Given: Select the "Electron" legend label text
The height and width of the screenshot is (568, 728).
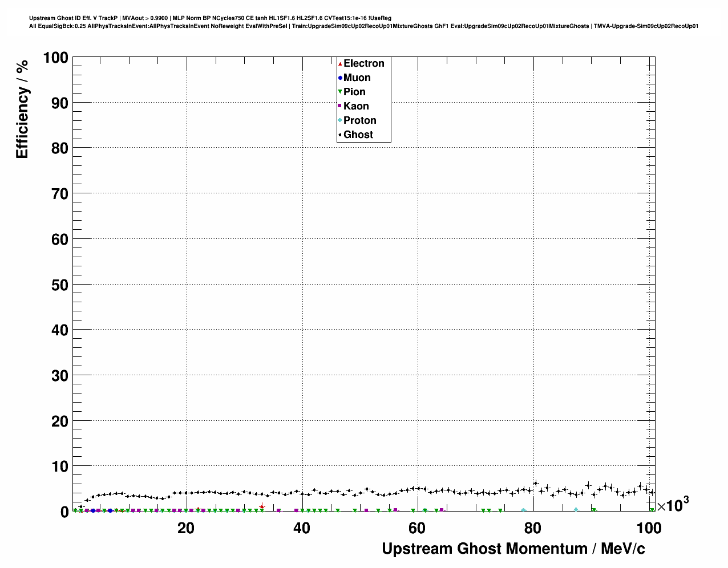Looking at the screenshot, I should [363, 63].
